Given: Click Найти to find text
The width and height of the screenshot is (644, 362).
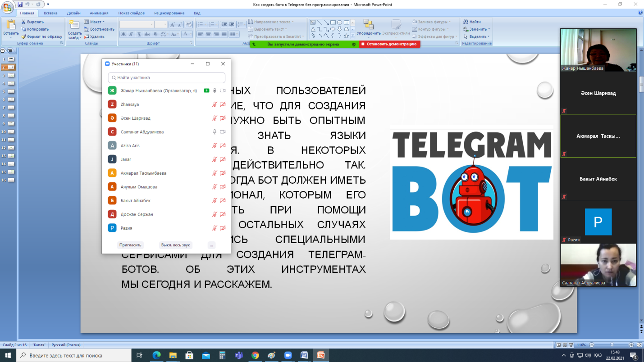Looking at the screenshot, I should point(472,22).
